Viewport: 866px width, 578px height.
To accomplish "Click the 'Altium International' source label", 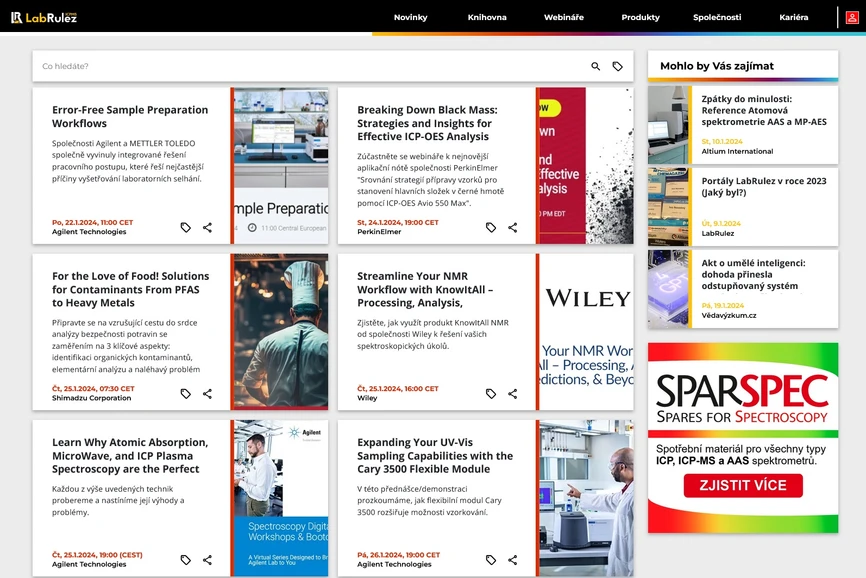I will pos(737,151).
